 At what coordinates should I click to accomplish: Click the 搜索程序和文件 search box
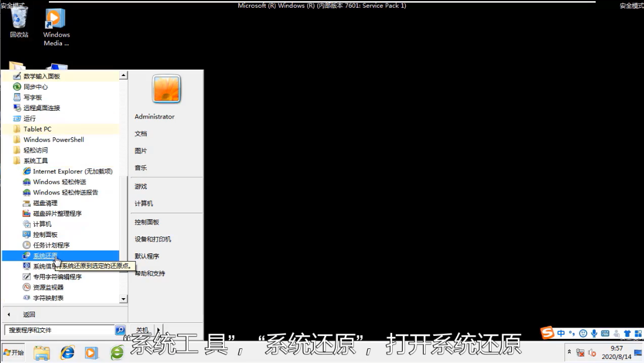tap(60, 330)
